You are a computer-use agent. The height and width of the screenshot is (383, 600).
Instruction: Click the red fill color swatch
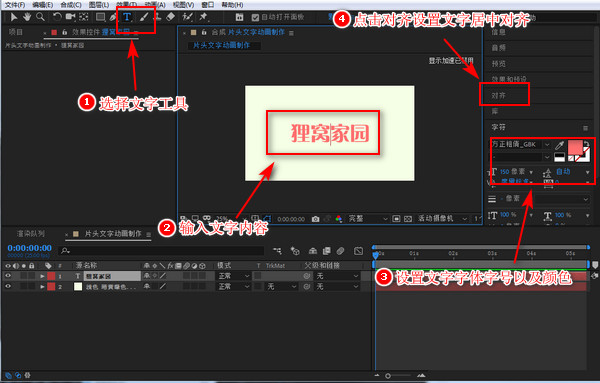[x=575, y=148]
